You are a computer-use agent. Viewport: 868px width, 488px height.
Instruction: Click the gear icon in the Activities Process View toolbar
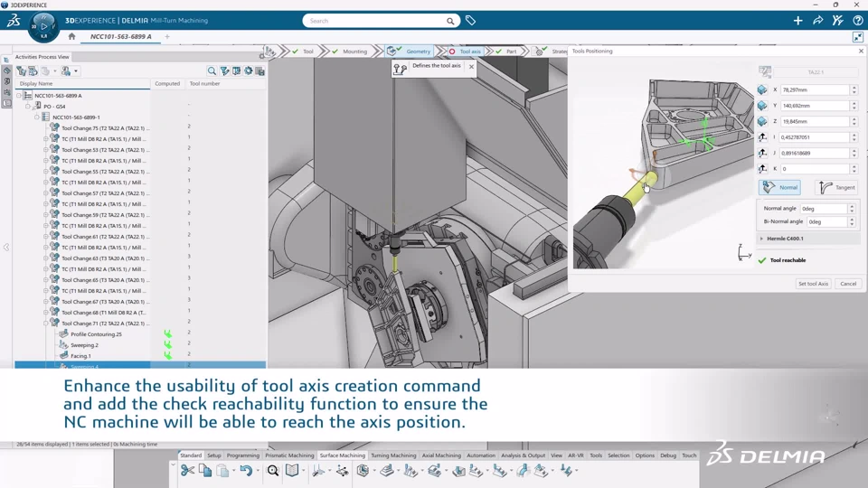(x=248, y=70)
